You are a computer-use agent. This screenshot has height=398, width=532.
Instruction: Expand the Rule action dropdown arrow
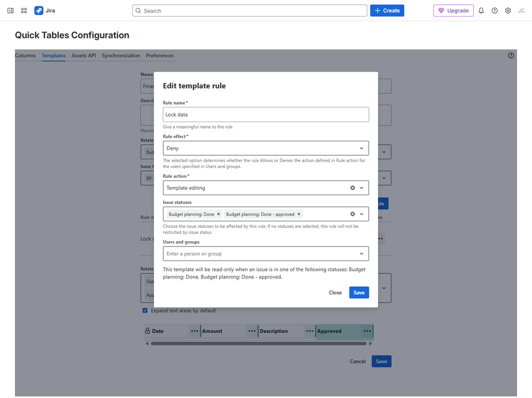tap(361, 188)
